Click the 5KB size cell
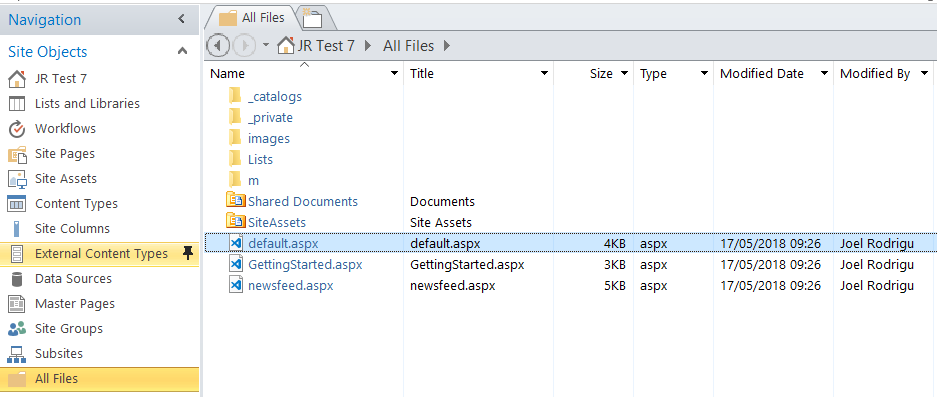Screen dimensions: 937x397 click(615, 286)
